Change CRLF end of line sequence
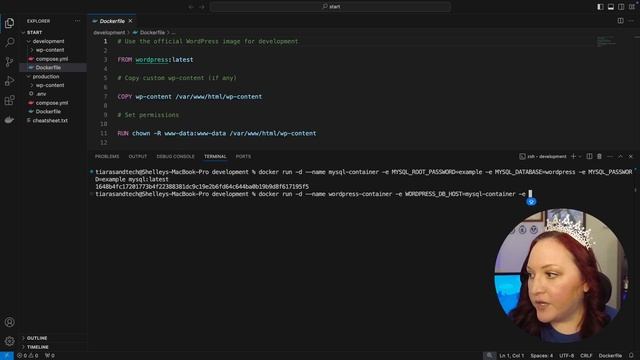 pyautogui.click(x=586, y=356)
